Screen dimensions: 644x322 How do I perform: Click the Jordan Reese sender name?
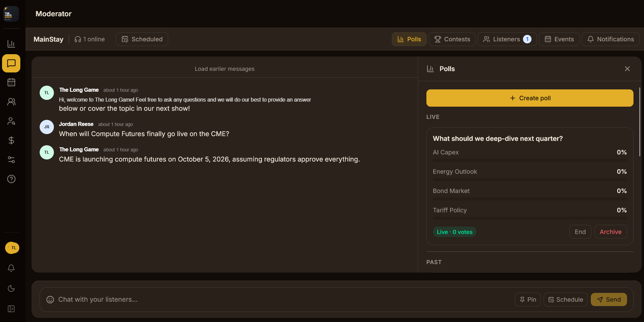point(76,124)
